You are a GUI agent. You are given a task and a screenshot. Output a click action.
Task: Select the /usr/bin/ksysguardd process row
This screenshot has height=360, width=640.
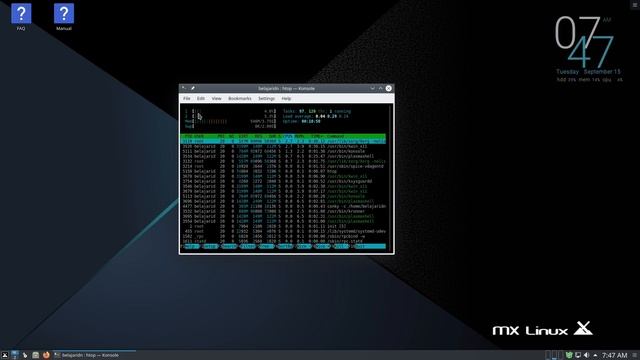[x=283, y=181]
